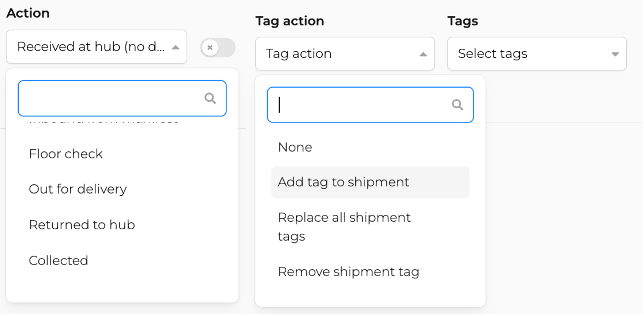Screen dimensions: 644x316
Task: Collapse the Received at hub dropdown
Action: coord(96,47)
